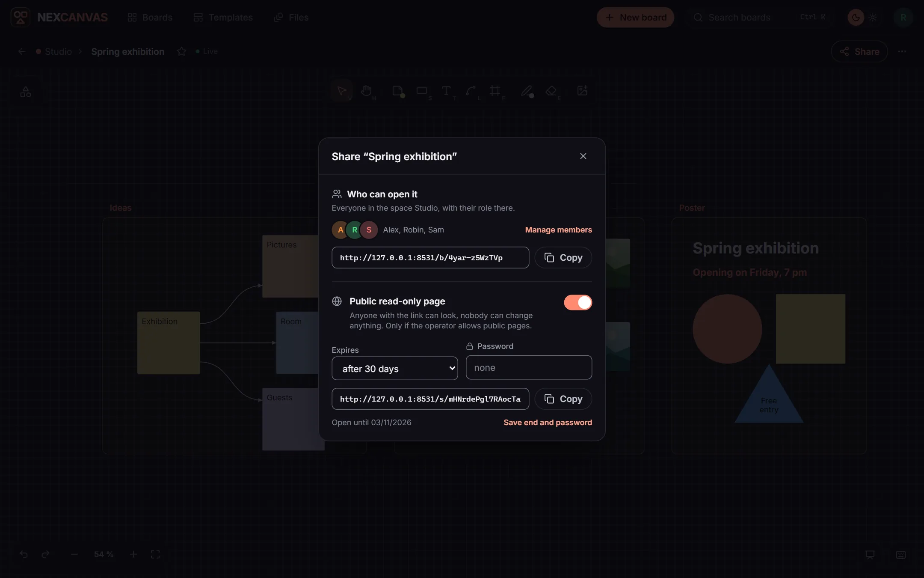This screenshot has width=924, height=578.
Task: Open the Templates menu
Action: 223,18
